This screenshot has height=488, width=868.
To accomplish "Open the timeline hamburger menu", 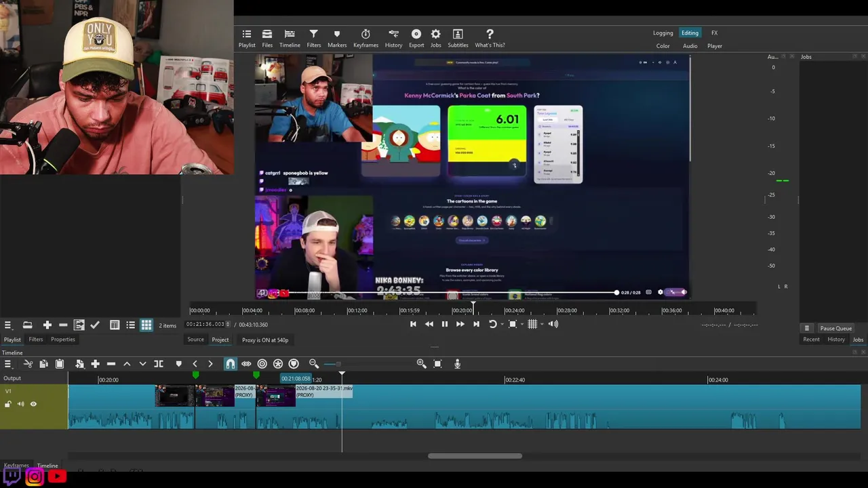I will click(x=7, y=364).
